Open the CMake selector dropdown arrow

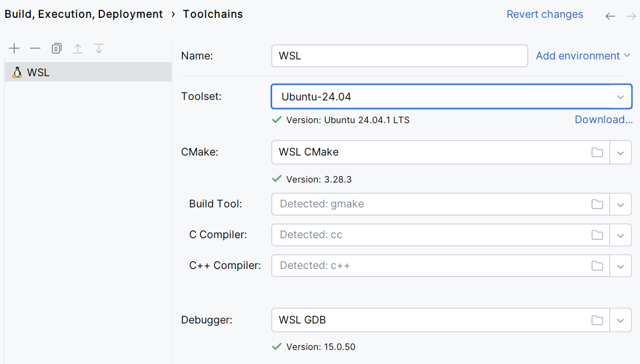[x=621, y=152]
